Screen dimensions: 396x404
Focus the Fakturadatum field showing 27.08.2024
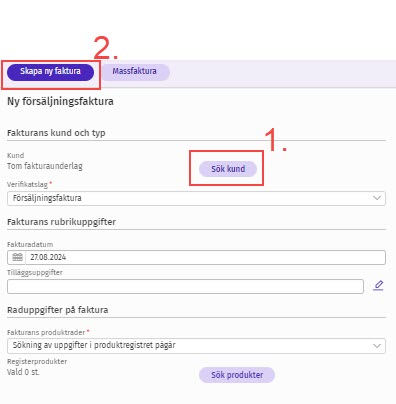click(x=205, y=257)
